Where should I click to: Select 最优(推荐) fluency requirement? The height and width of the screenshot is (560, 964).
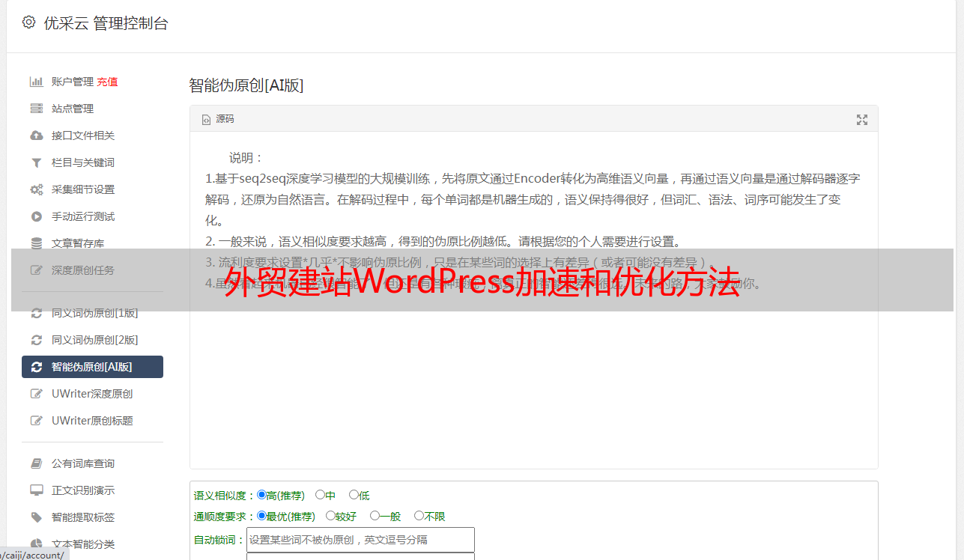point(261,516)
